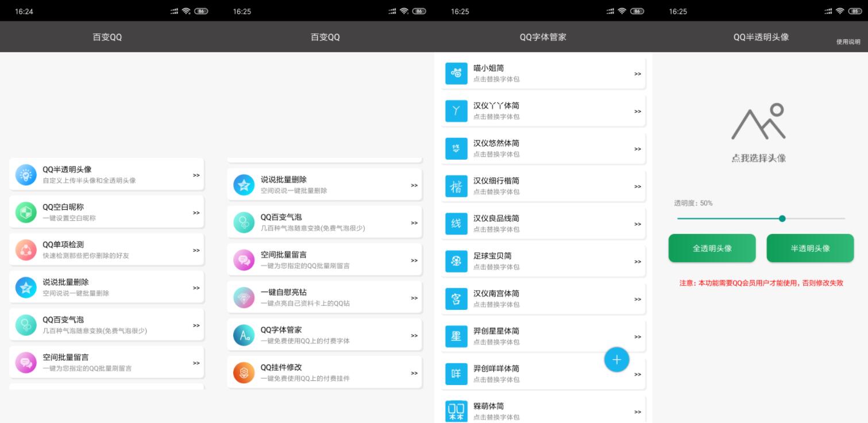Tap the letter-A icon for QQ字体管家
The height and width of the screenshot is (423, 868).
(x=244, y=335)
